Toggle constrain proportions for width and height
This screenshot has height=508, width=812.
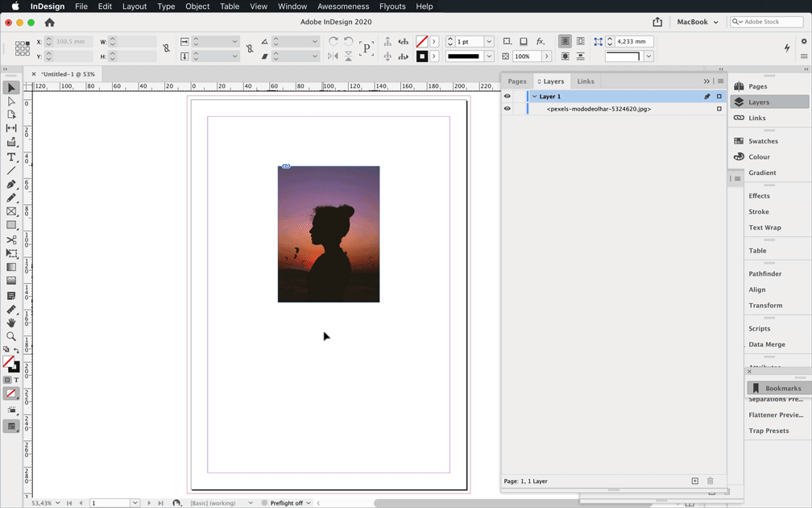coord(166,48)
